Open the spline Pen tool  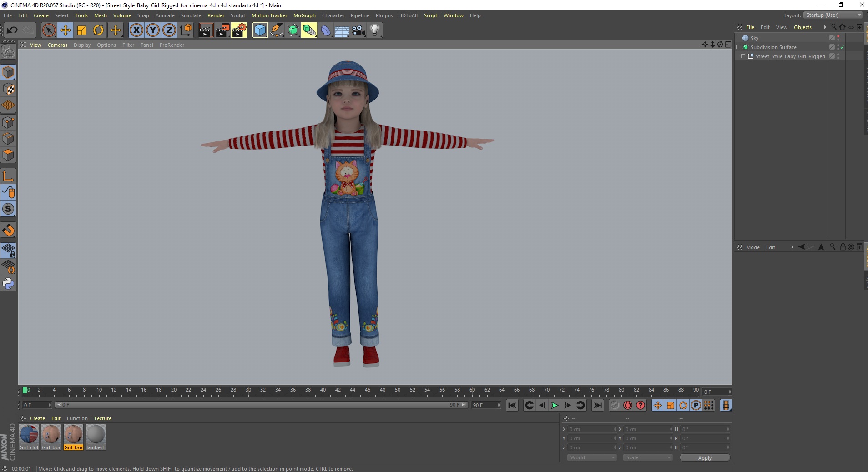(x=276, y=30)
